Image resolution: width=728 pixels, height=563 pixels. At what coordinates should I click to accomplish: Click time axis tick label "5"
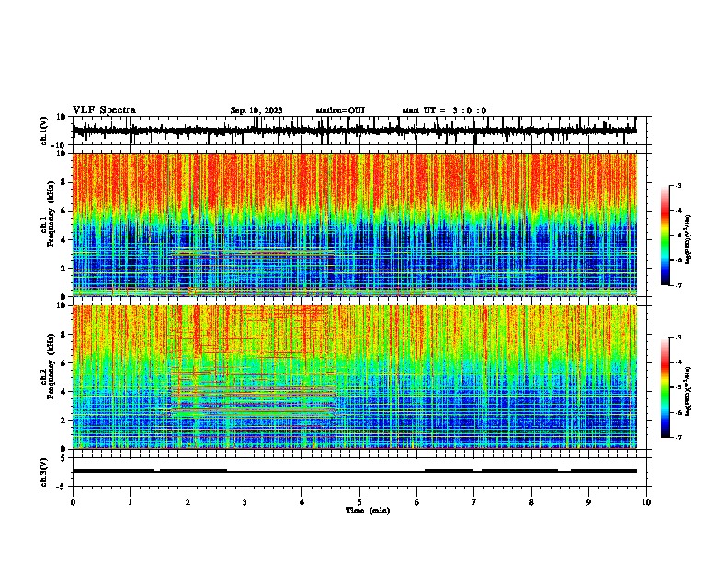[359, 502]
